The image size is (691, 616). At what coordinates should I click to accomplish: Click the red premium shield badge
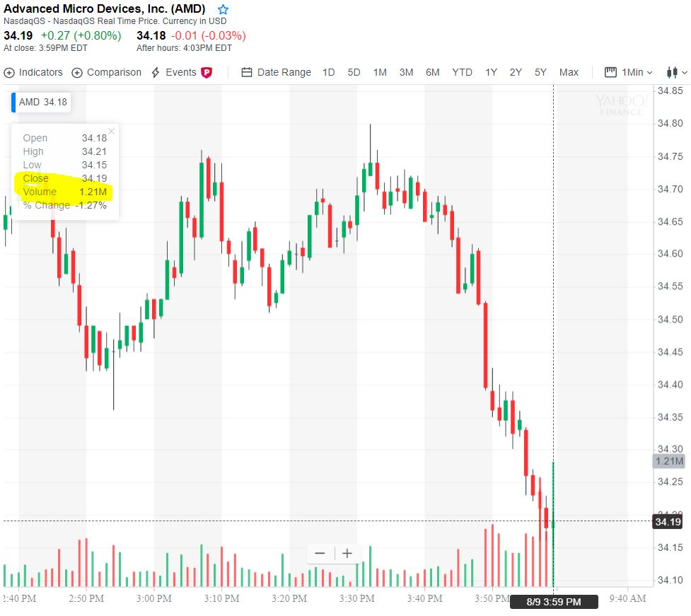click(207, 73)
